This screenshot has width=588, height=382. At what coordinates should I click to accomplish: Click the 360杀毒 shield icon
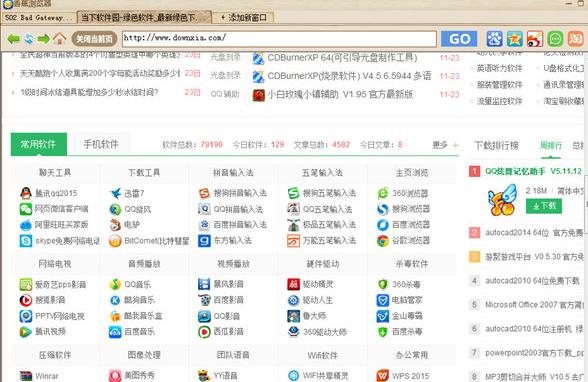point(382,284)
